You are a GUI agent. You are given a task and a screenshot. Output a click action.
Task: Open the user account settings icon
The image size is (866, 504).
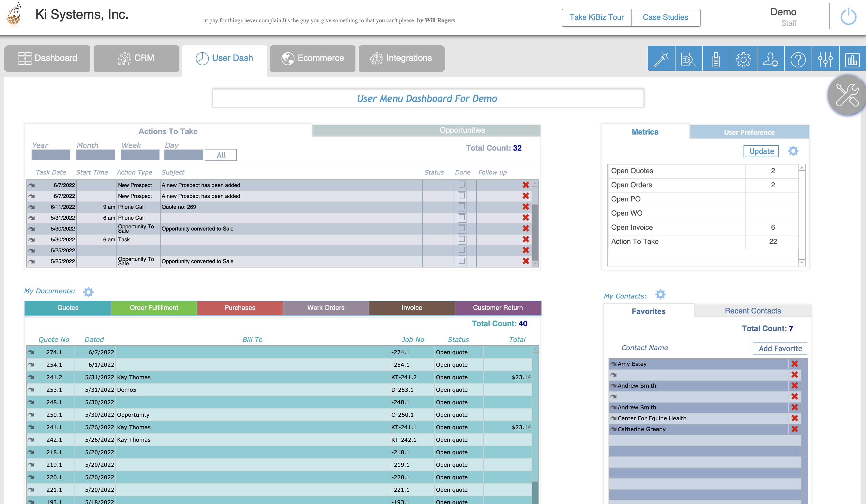(x=771, y=59)
